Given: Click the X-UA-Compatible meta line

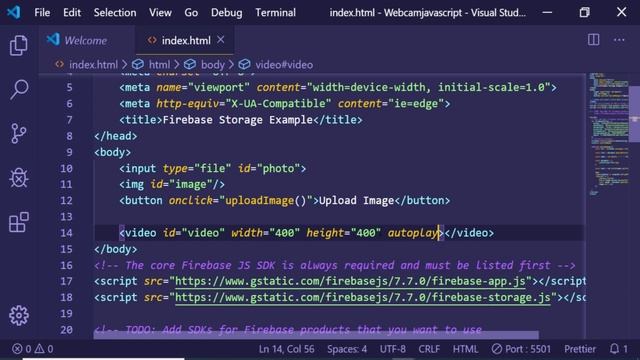Looking at the screenshot, I should coord(284,104).
